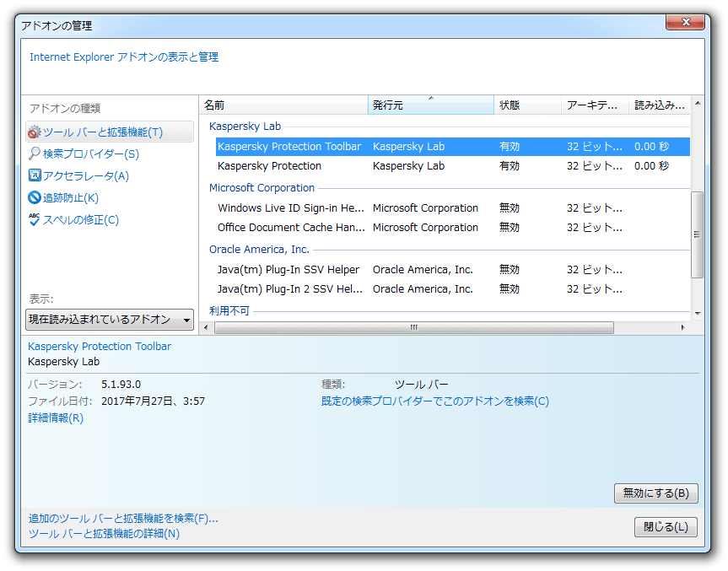728x571 pixels.
Task: Open ツール バーと拡張機能の詳細(N) link
Action: pos(104,534)
